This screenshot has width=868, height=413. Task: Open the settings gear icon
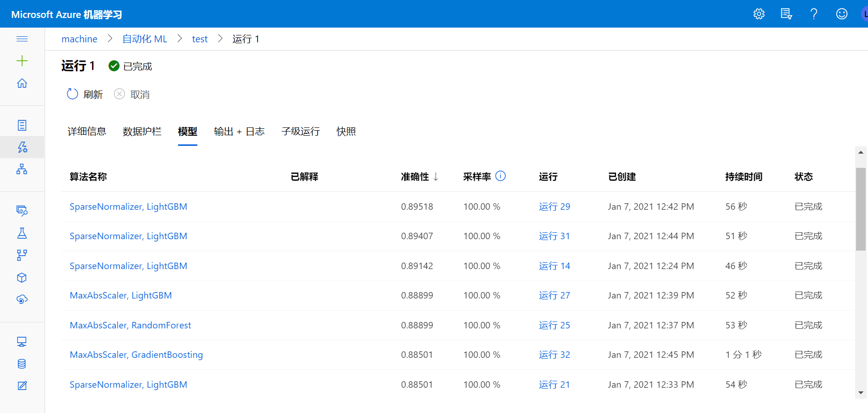(759, 14)
